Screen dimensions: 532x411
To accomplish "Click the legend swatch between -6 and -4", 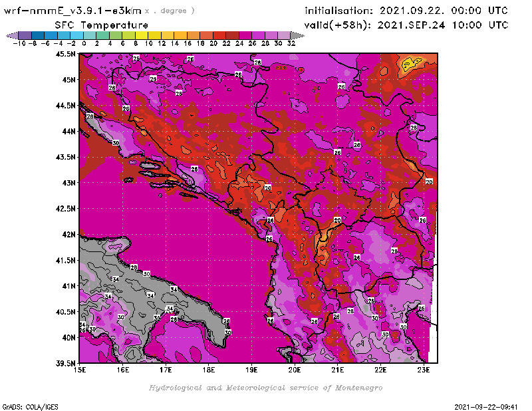I will pyautogui.click(x=51, y=35).
